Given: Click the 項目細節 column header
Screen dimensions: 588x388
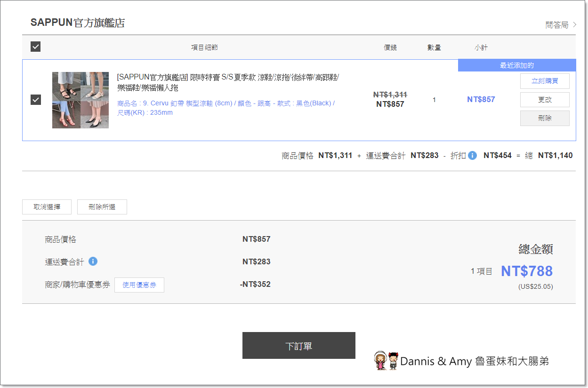Looking at the screenshot, I should click(x=204, y=48).
